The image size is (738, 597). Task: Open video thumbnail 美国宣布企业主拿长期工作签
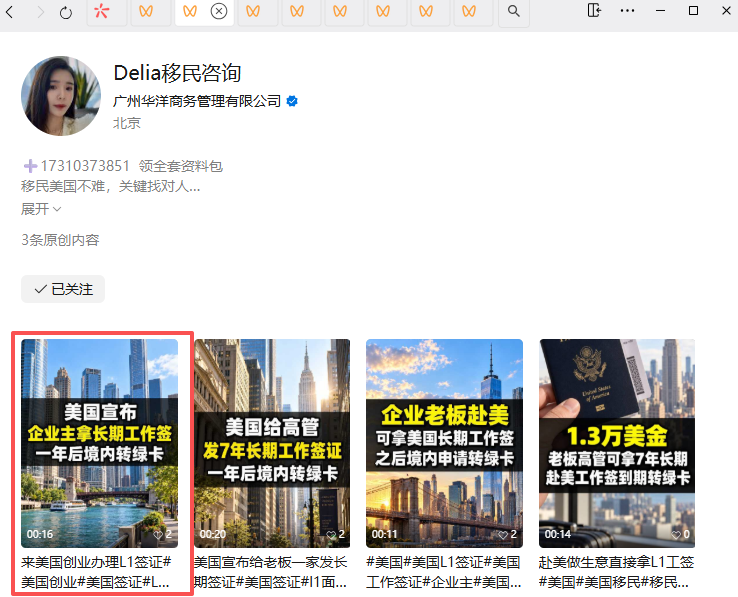99,443
